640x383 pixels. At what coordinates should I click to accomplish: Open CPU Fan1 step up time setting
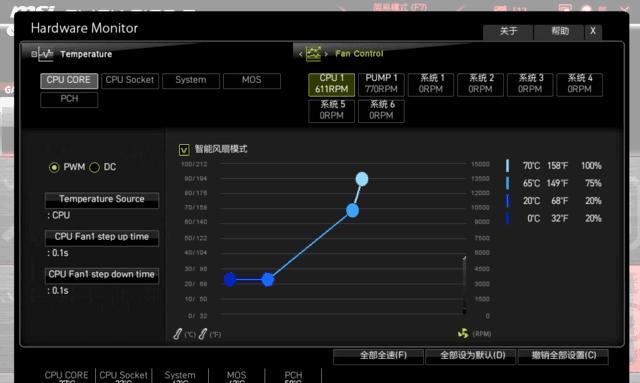(102, 238)
